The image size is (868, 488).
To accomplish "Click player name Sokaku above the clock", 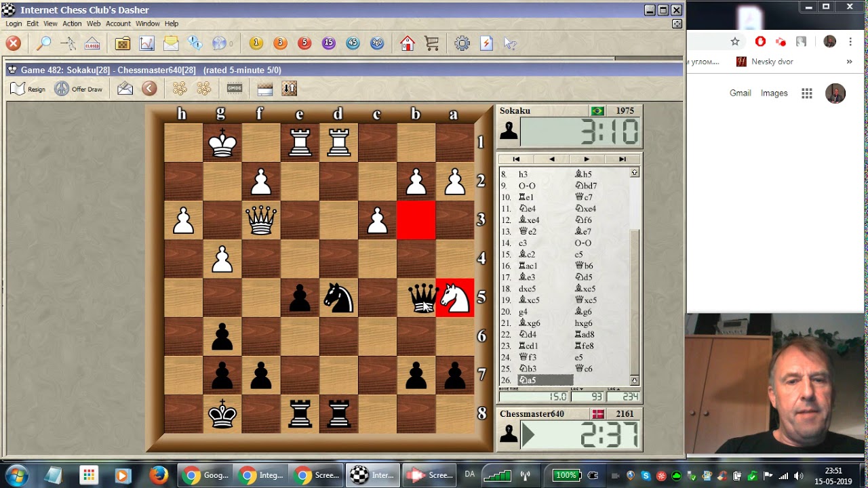I will pos(515,110).
